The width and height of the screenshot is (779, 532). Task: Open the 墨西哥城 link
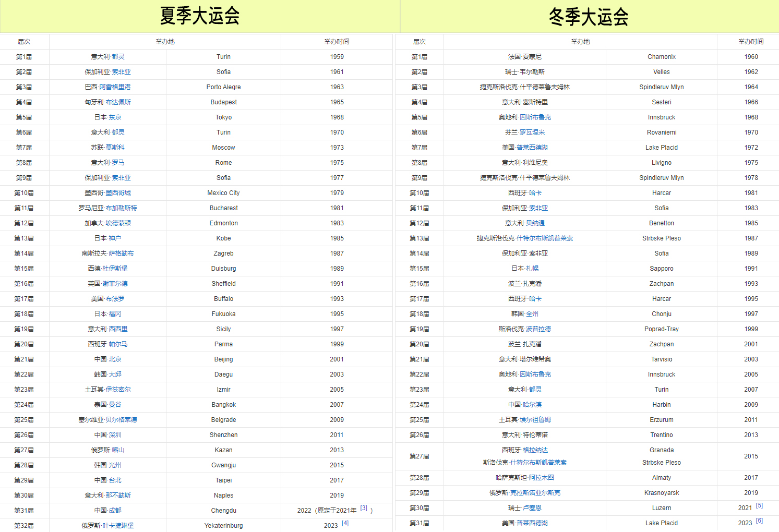pyautogui.click(x=118, y=193)
